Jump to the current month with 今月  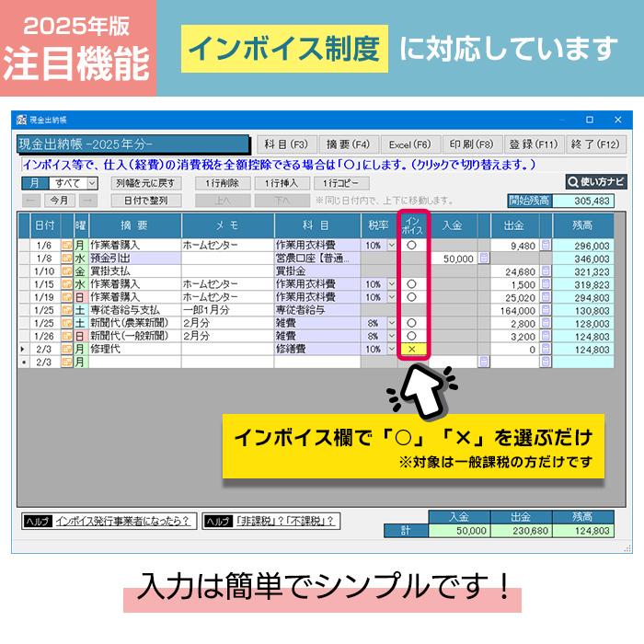click(x=60, y=201)
